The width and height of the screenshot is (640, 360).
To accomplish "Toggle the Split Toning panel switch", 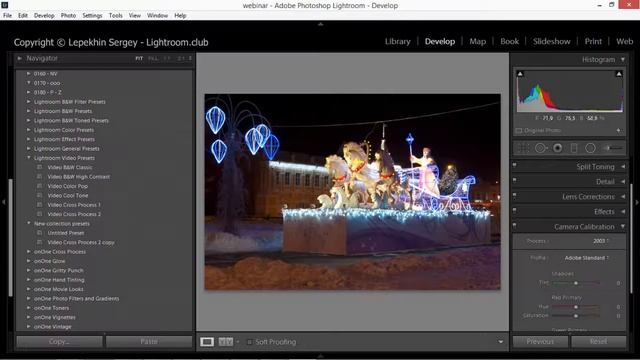I will click(x=514, y=166).
